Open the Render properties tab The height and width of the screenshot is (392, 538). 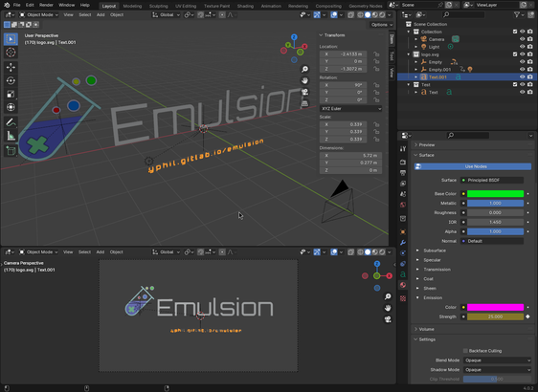point(403,162)
